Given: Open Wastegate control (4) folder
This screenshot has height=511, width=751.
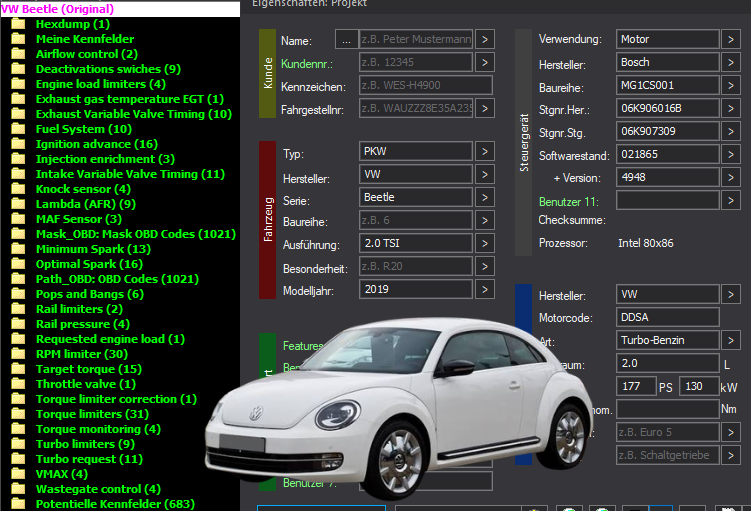Looking at the screenshot, I should click(99, 489).
